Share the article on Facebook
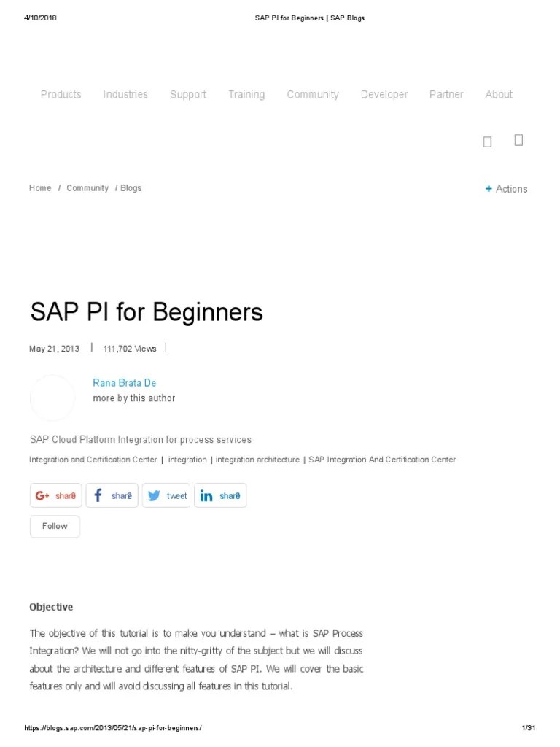This screenshot has height=747, width=560. coord(112,495)
